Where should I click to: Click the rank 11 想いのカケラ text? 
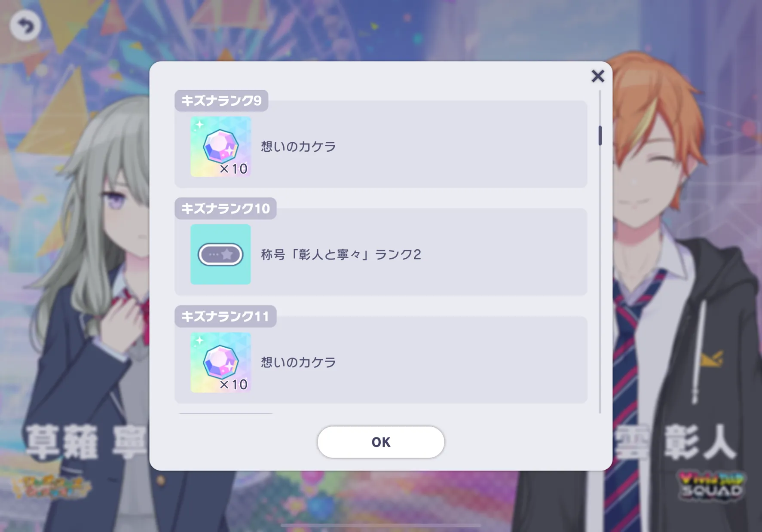point(298,362)
